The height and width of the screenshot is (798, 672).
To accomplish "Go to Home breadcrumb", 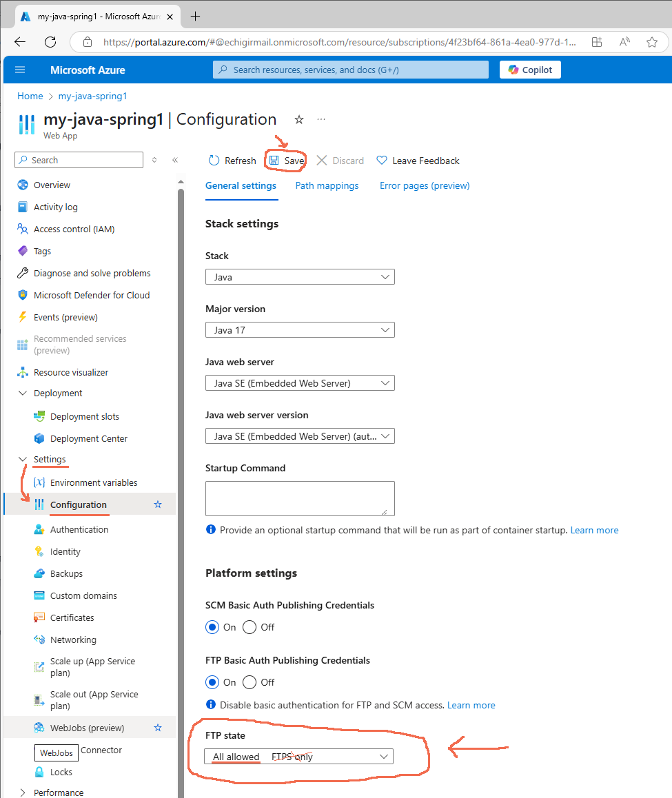I will (30, 96).
